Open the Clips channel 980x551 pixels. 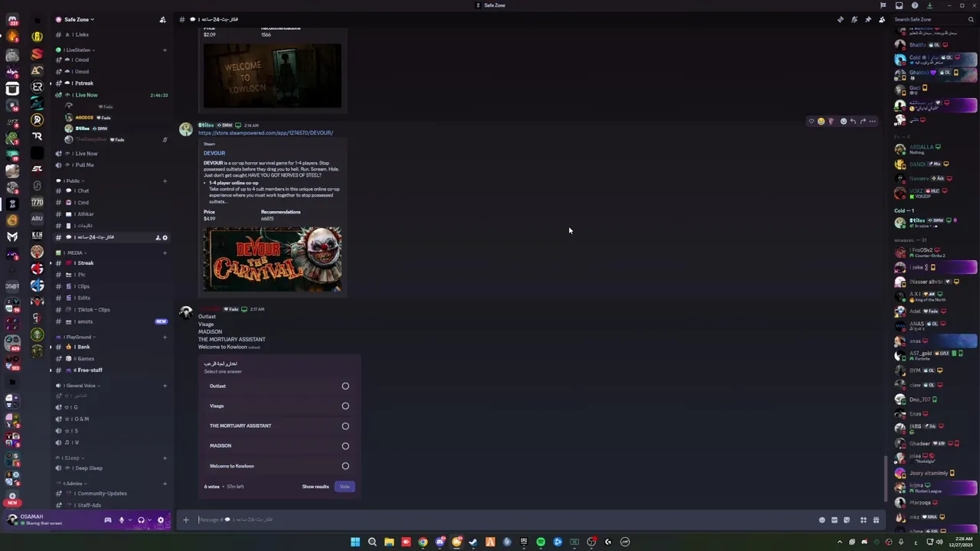point(112,286)
